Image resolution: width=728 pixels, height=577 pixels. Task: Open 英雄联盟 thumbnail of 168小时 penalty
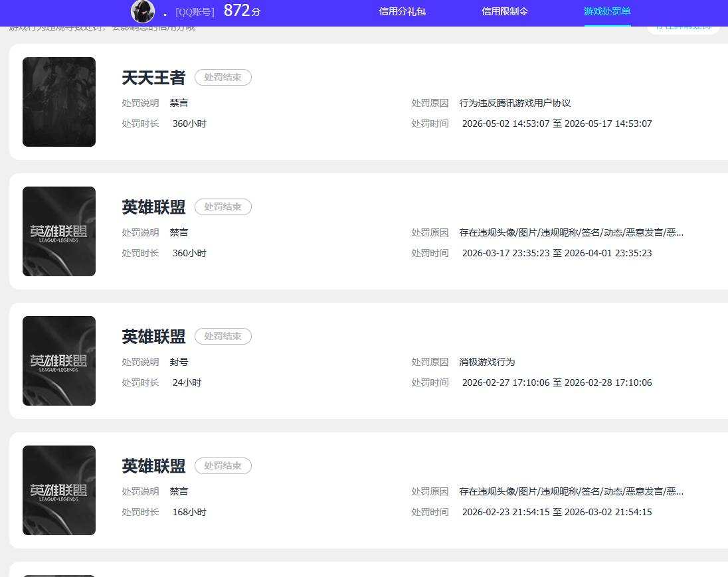pos(59,490)
